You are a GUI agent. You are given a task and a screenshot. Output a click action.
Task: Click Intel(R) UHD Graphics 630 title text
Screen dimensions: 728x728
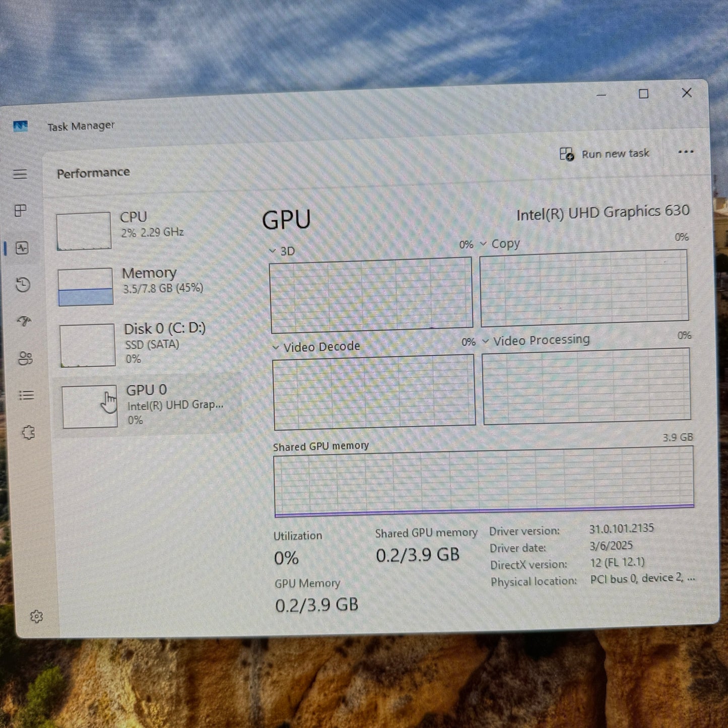(603, 213)
